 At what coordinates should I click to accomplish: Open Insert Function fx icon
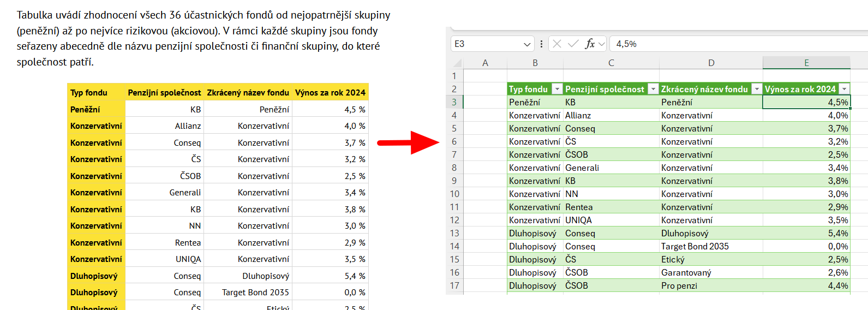coord(590,44)
